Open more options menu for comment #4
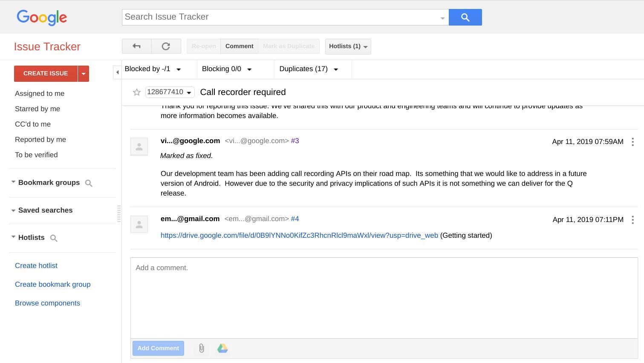Image resolution: width=644 pixels, height=363 pixels. [632, 220]
